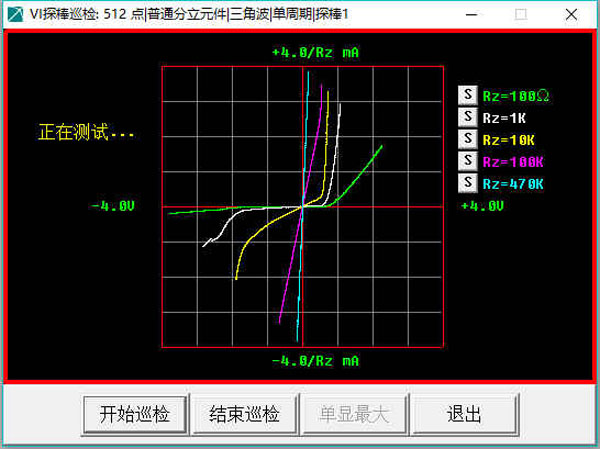Select the magenta Rz=100K legend label
600x449 pixels.
[513, 162]
